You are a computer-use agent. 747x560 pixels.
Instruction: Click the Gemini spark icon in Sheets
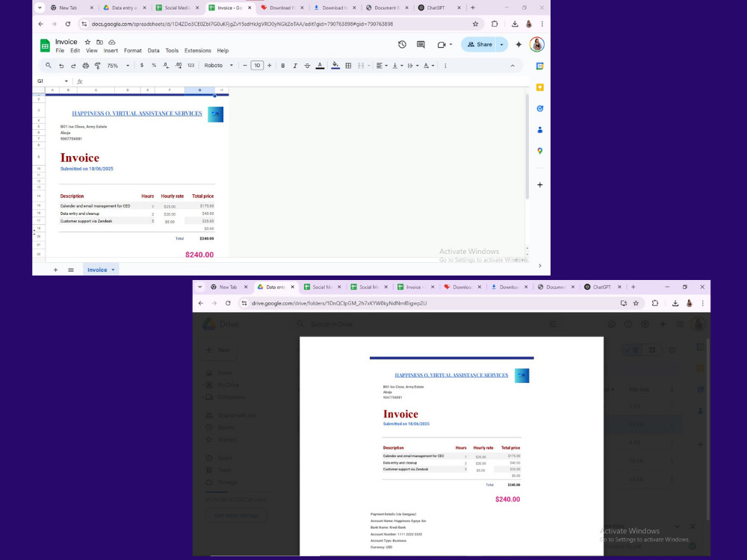coord(519,44)
